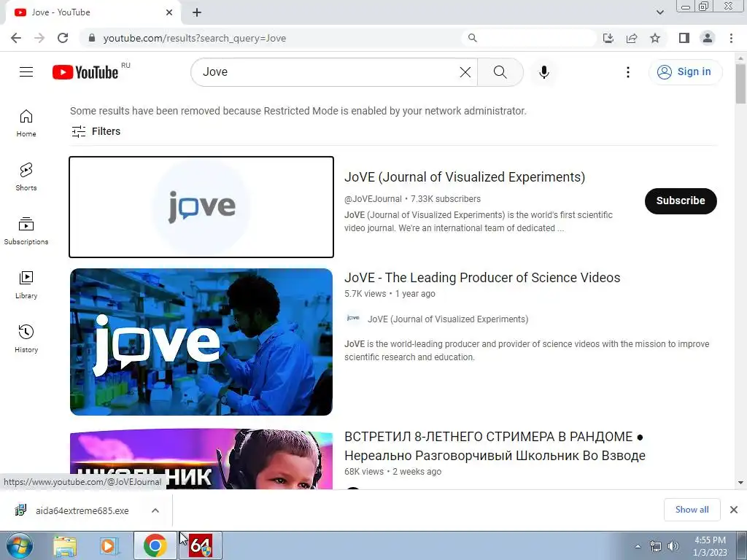Open video JoVE - The Leading Producer of Science Videos

pos(482,278)
